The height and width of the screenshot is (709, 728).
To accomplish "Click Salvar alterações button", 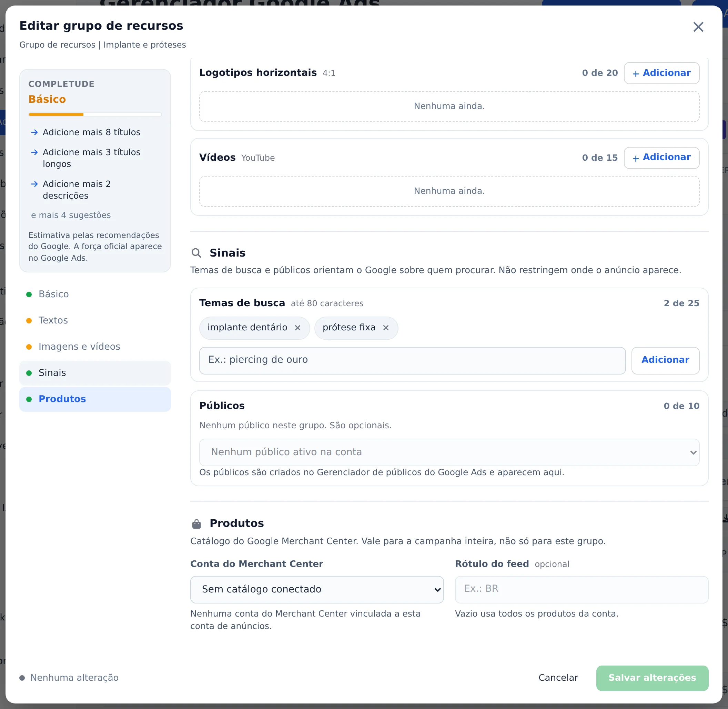I will tap(652, 678).
